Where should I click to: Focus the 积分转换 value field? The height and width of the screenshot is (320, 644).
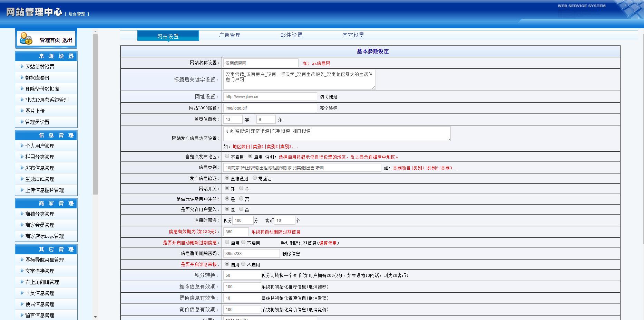tap(242, 275)
